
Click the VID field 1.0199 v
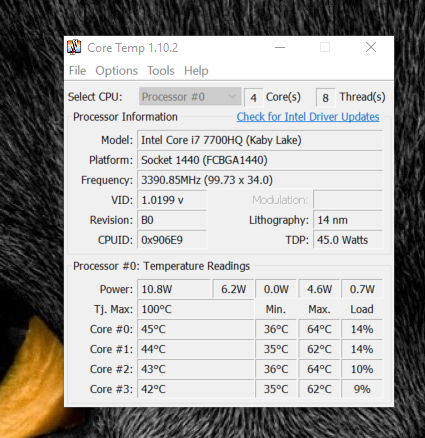tap(172, 200)
